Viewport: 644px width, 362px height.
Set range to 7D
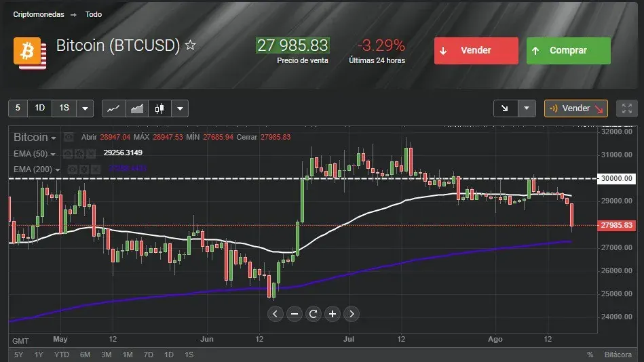(148, 355)
